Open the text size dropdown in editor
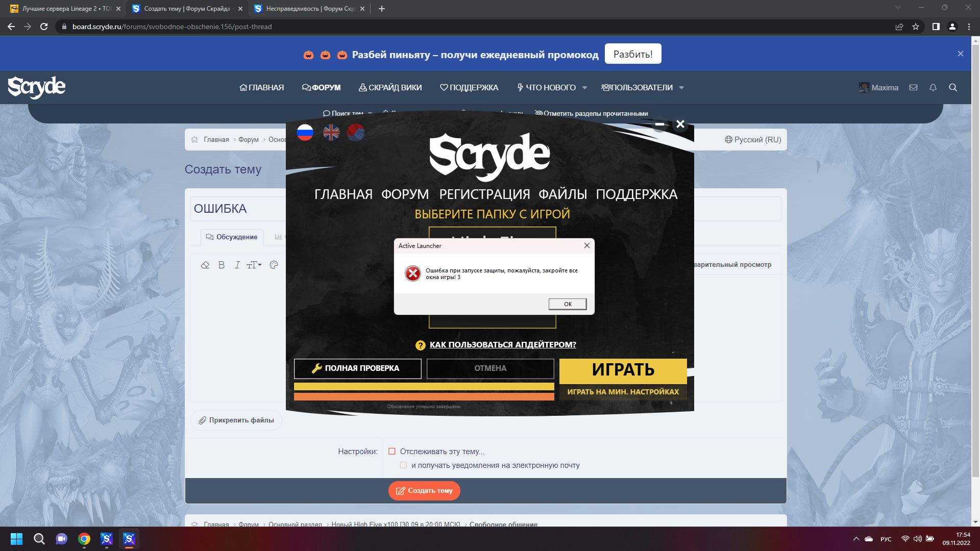This screenshot has height=551, width=980. tap(254, 265)
